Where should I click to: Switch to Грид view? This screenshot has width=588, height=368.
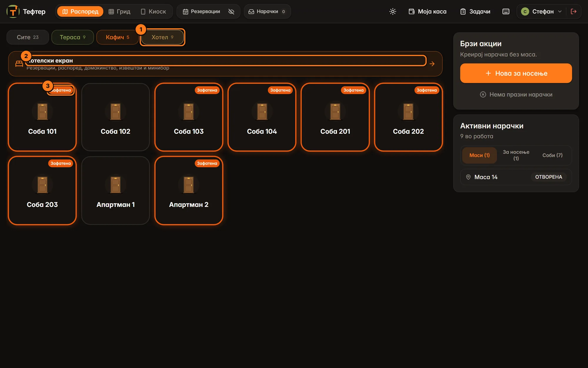[119, 11]
